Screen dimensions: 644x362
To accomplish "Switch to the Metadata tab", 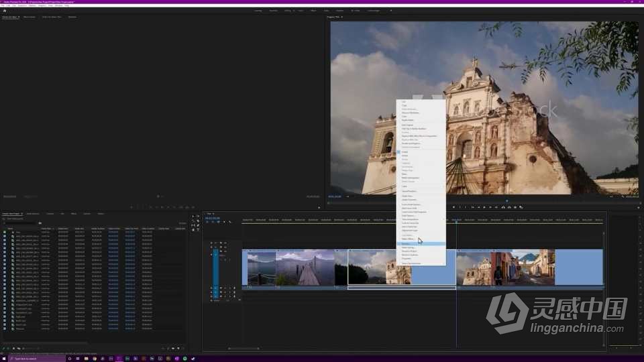I will click(x=72, y=17).
